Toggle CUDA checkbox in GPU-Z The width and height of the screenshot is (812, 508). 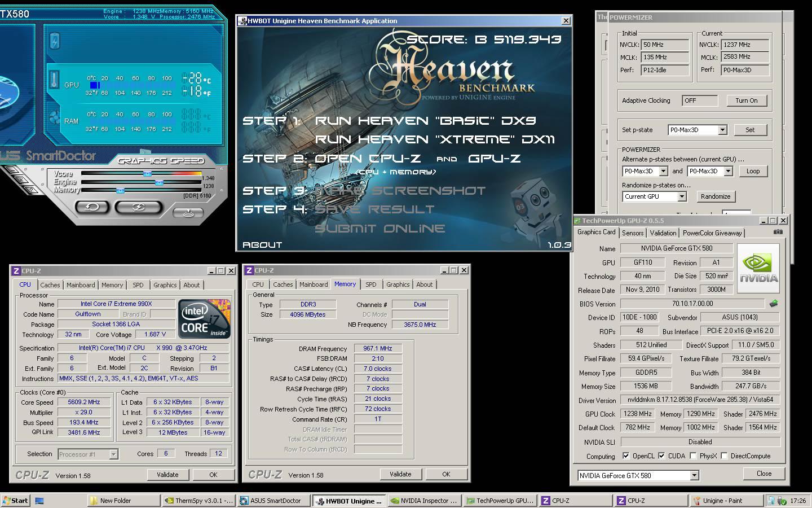tap(661, 456)
